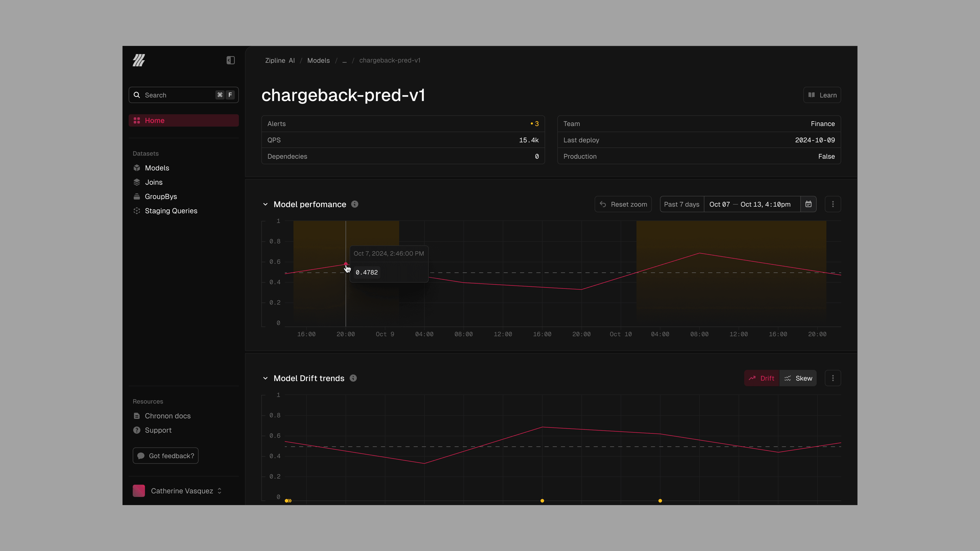Click the Alerts count 3
The height and width of the screenshot is (551, 980).
coord(535,123)
